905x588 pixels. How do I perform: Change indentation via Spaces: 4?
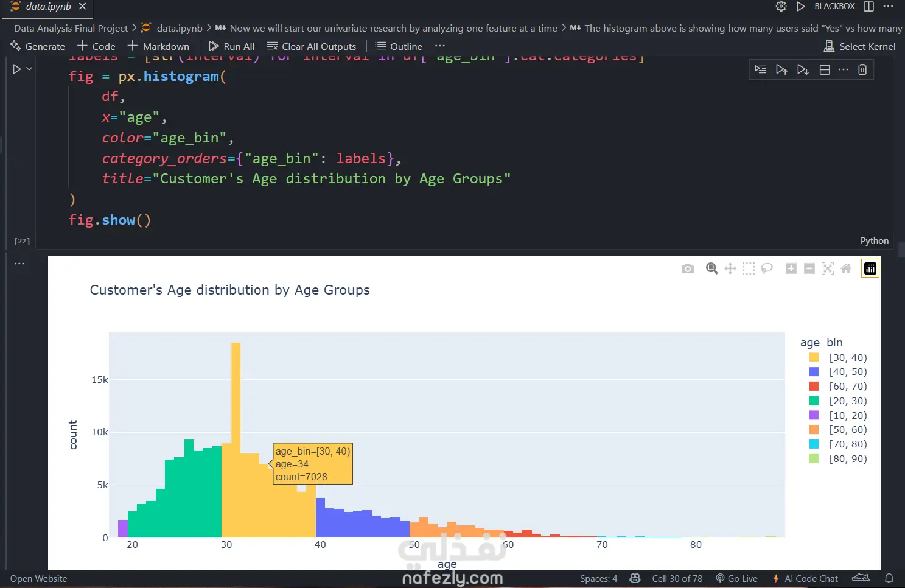tap(598, 579)
